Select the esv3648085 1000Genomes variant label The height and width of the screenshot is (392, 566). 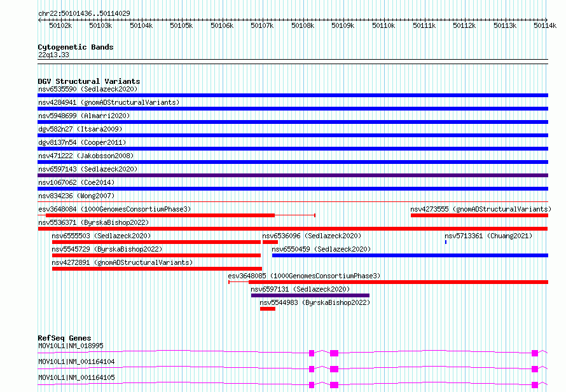point(304,276)
